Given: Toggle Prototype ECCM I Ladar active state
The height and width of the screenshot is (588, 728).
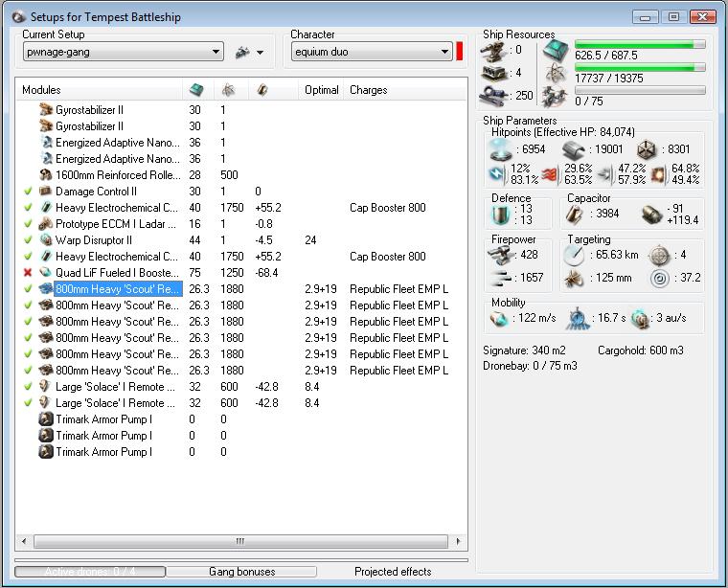Looking at the screenshot, I should tap(28, 224).
